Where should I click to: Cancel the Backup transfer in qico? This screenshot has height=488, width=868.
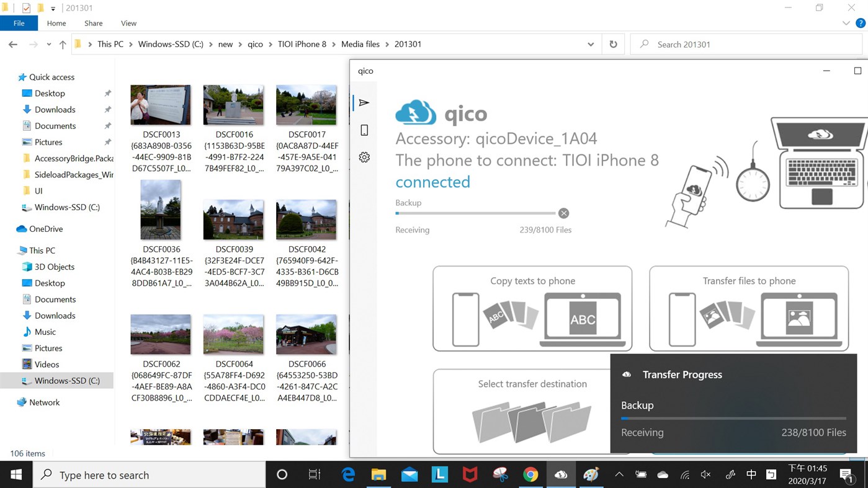(x=563, y=213)
